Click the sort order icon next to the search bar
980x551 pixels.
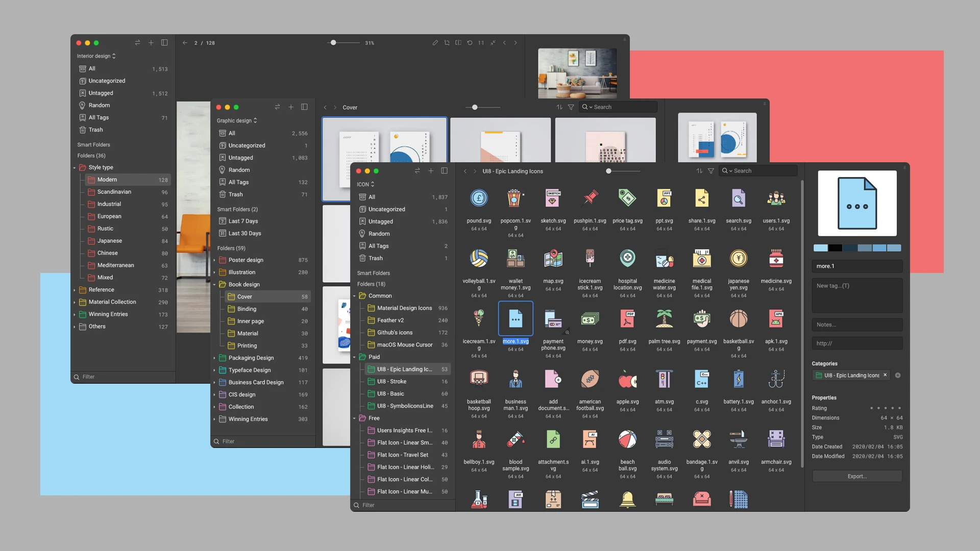point(699,171)
